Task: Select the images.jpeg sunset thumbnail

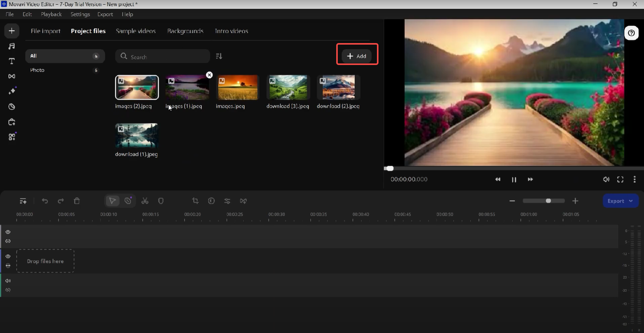Action: pos(238,87)
